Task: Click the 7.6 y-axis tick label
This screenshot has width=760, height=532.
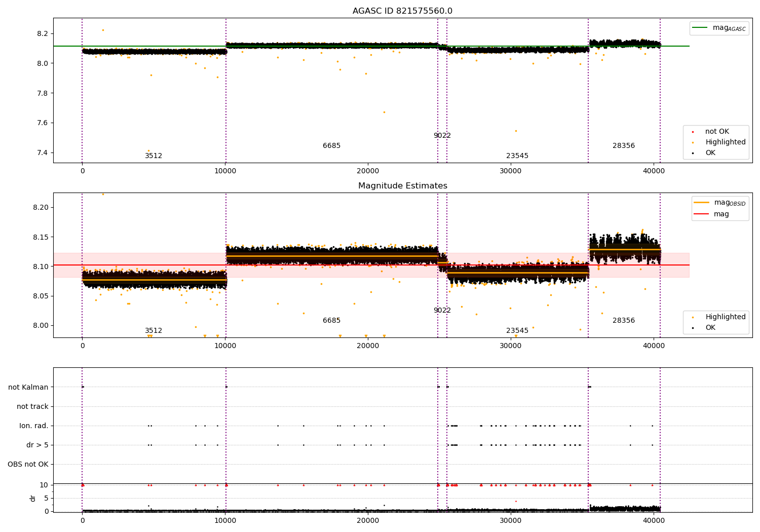Action: (42, 123)
